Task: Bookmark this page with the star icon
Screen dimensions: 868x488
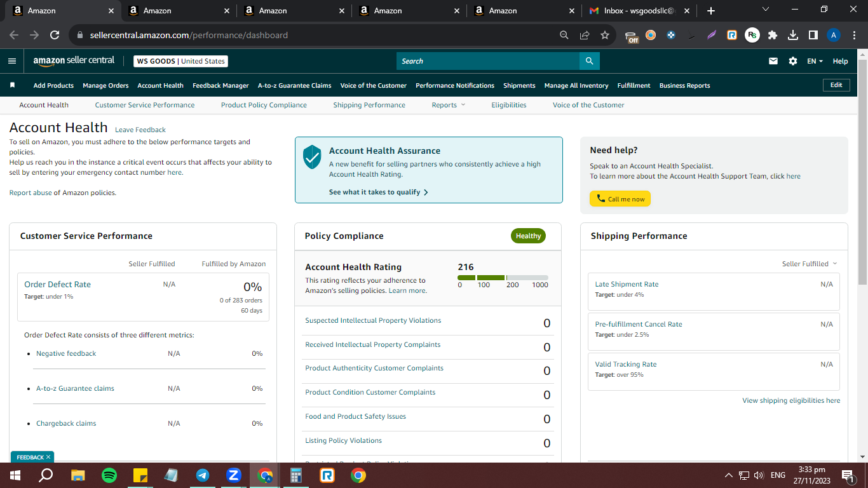Action: (x=605, y=35)
